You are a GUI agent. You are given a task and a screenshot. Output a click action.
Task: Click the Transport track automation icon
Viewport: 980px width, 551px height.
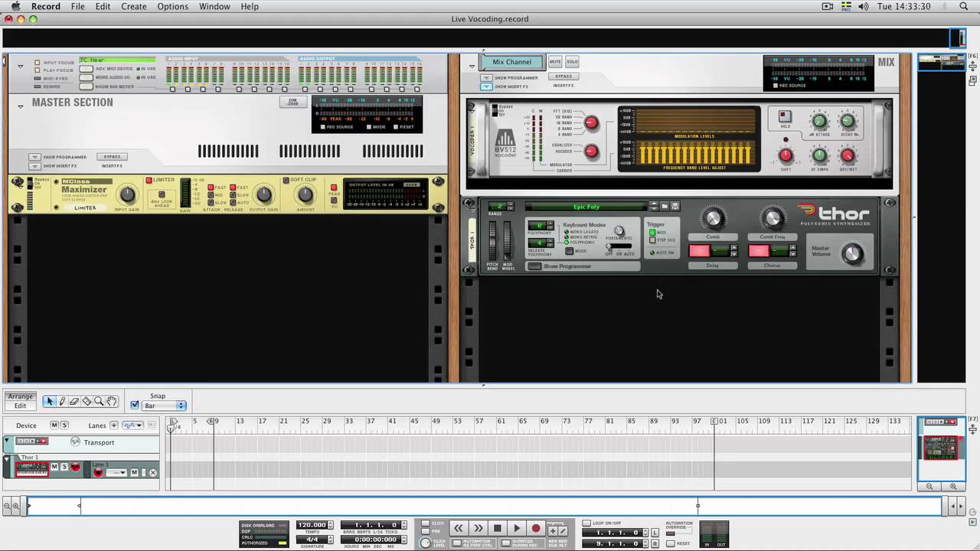pos(75,442)
